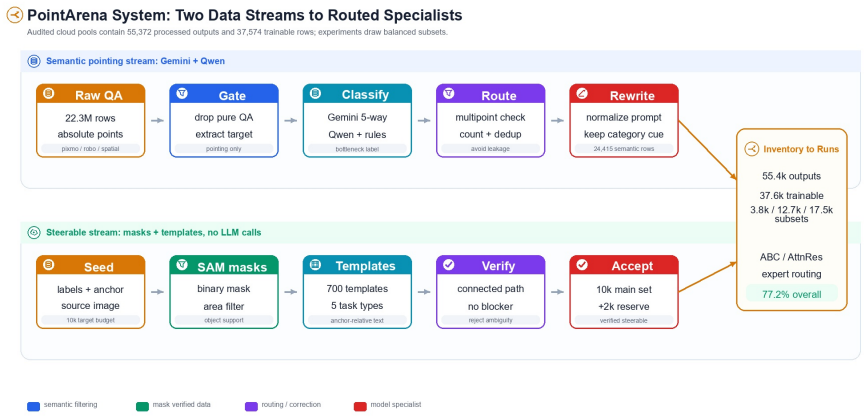The image size is (867, 418).
Task: Click the icon next to Inventory to Runs
Action: pos(751,149)
